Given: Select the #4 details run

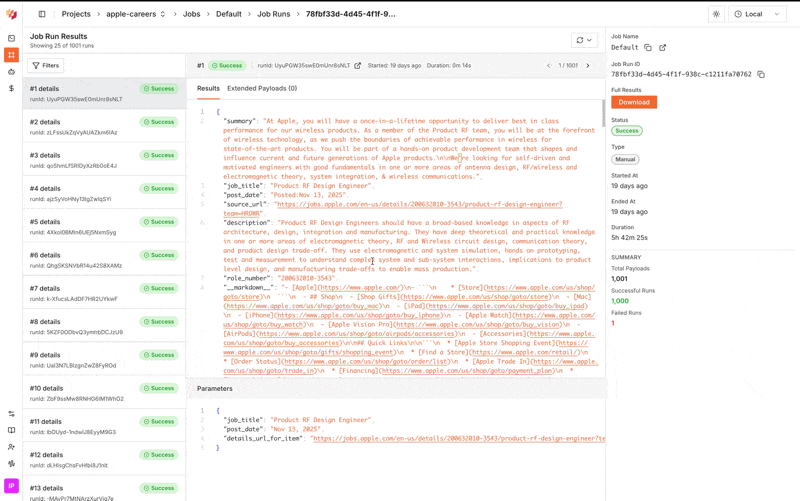Looking at the screenshot, I should click(104, 193).
